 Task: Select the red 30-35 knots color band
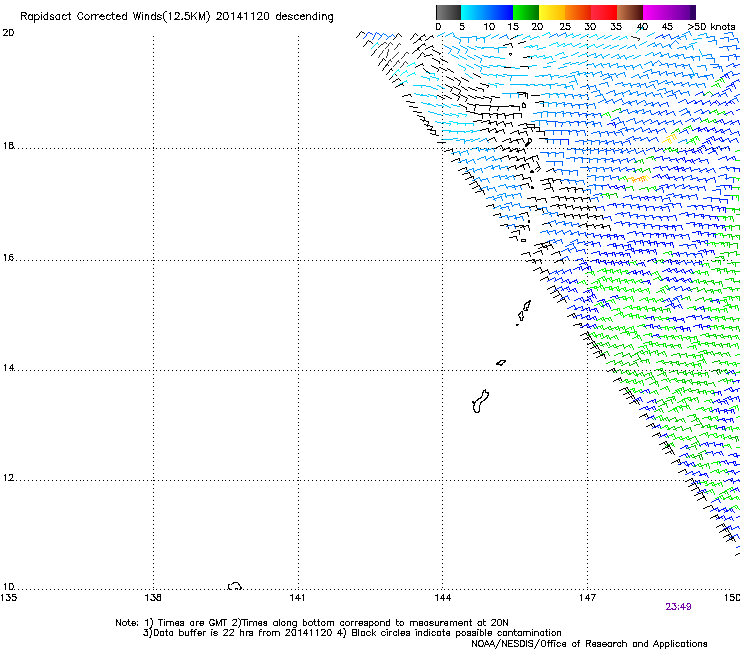[x=604, y=12]
